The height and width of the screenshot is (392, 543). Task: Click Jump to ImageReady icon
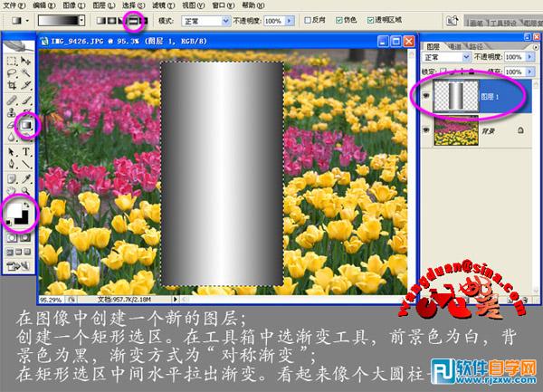[x=18, y=266]
